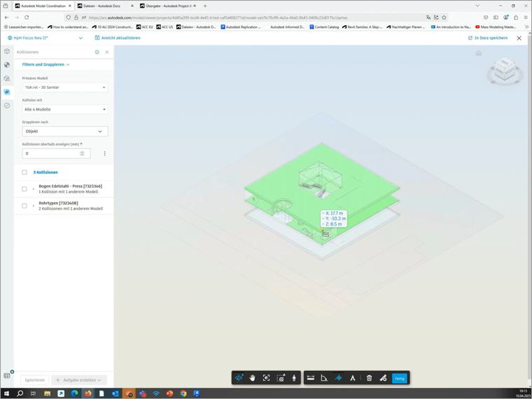Click the browser reload button
The height and width of the screenshot is (399, 532).
pos(27,17)
